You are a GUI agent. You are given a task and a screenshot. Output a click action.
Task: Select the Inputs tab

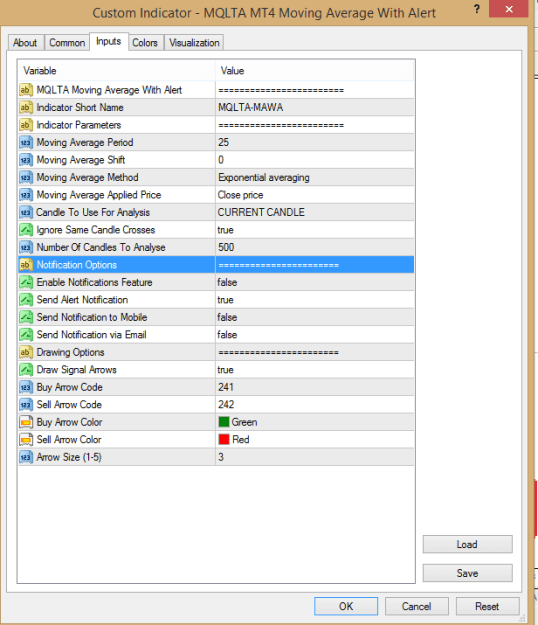(x=108, y=41)
